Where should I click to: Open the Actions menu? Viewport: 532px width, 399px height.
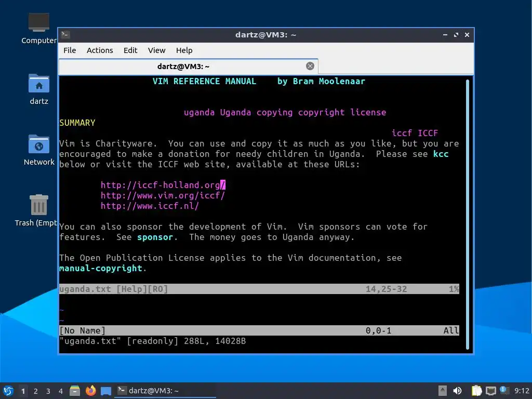[100, 50]
